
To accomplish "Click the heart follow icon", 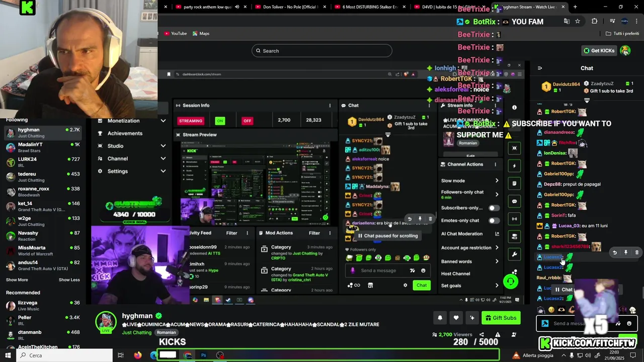I will [x=456, y=318].
